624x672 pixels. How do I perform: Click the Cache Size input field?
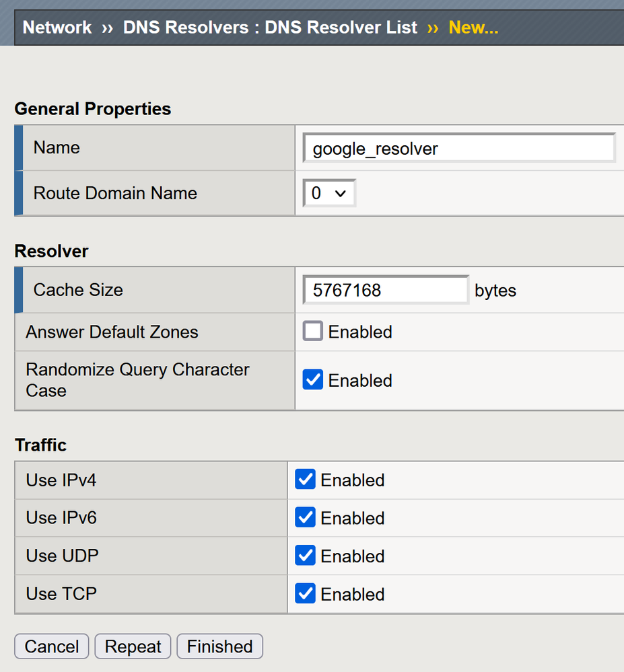[x=386, y=290]
